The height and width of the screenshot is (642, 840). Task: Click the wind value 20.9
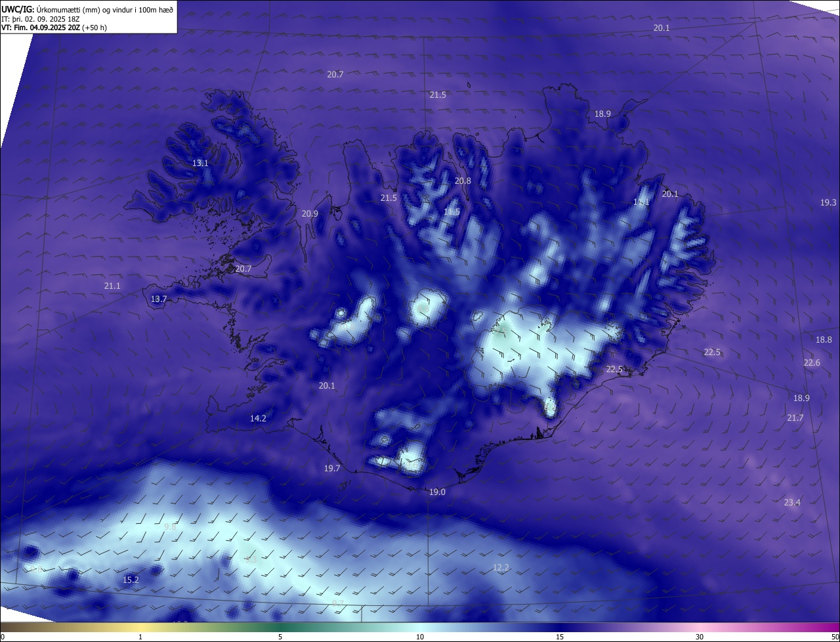pyautogui.click(x=310, y=213)
